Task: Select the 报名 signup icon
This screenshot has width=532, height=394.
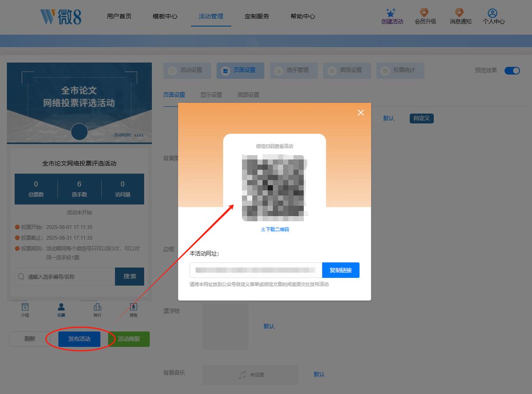Action: 133,307
